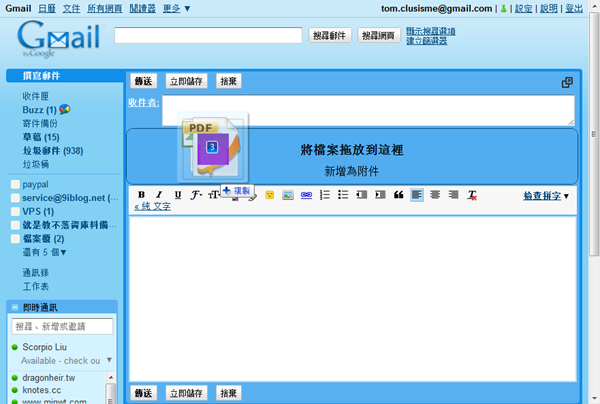This screenshot has height=404, width=600.
Task: Open 垃圾桶 trash folder
Action: pyautogui.click(x=36, y=165)
